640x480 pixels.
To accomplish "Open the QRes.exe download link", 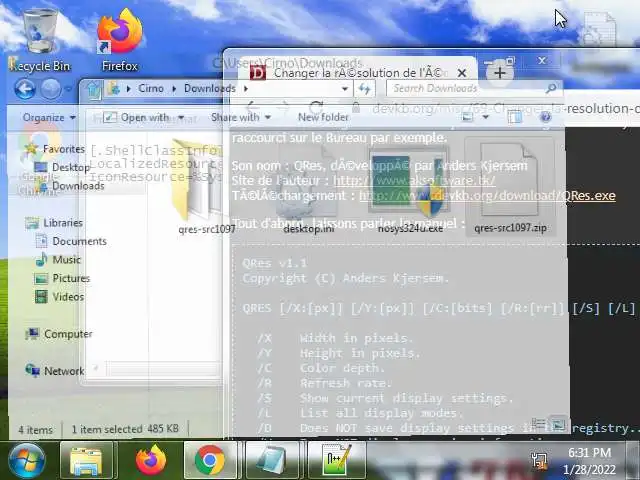I will (487, 196).
